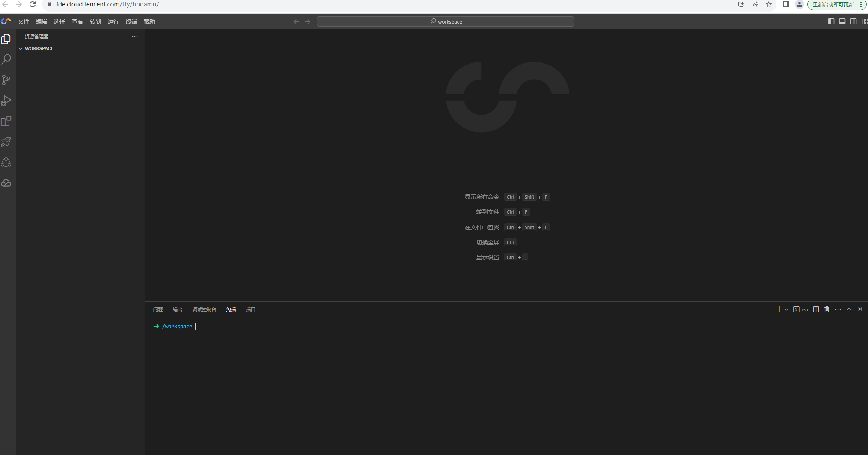Select the zsh terminal label
This screenshot has height=455, width=868.
pyautogui.click(x=801, y=309)
